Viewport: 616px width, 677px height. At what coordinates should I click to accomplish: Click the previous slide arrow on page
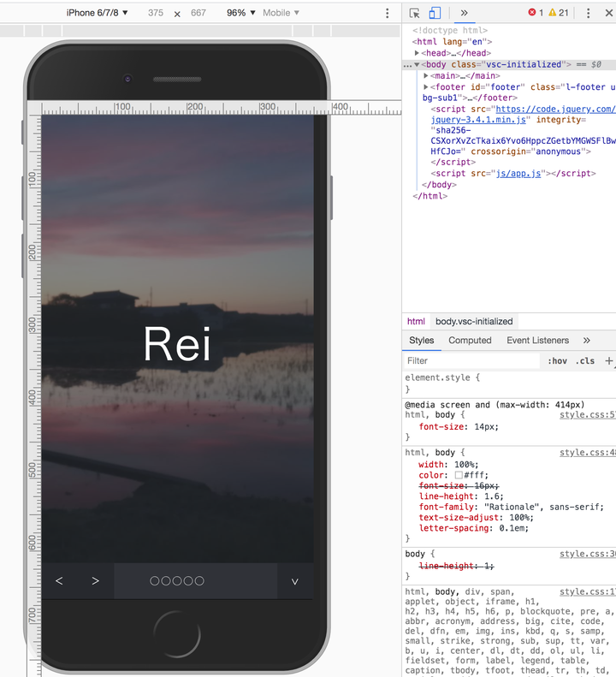click(60, 581)
